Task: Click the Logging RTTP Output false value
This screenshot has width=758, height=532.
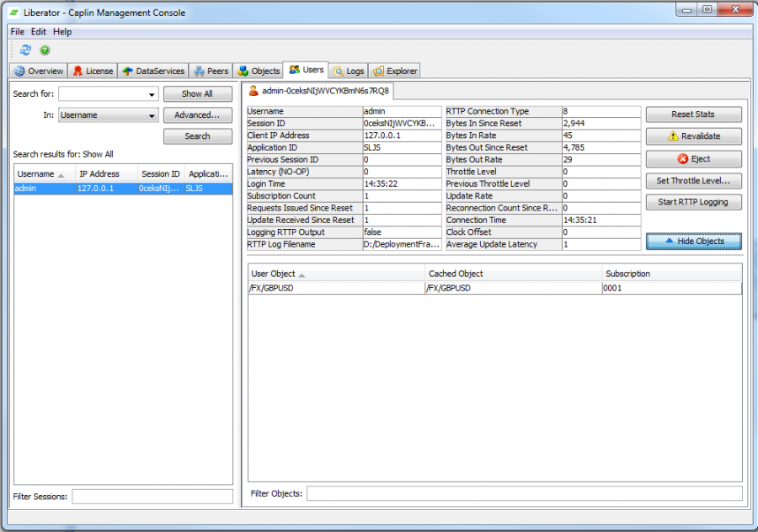Action: [x=403, y=232]
